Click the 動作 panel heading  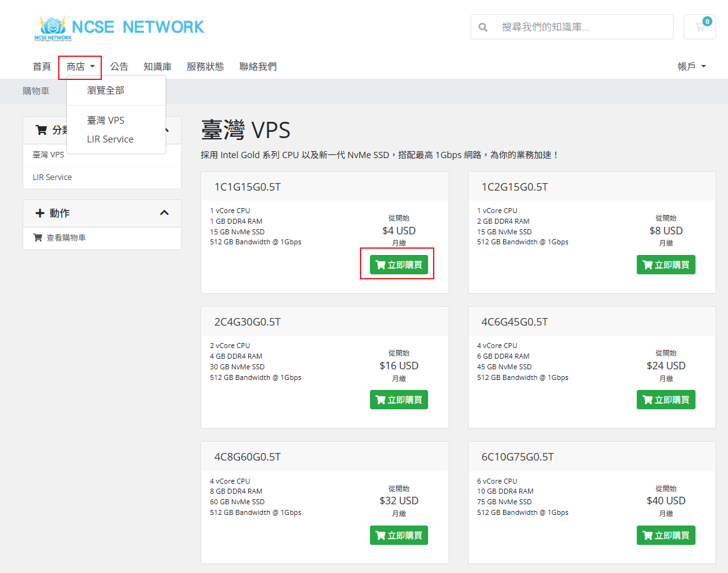tap(59, 213)
